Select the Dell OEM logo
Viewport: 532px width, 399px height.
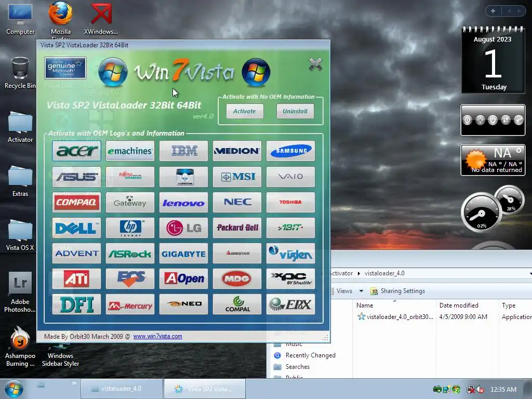pos(76,228)
